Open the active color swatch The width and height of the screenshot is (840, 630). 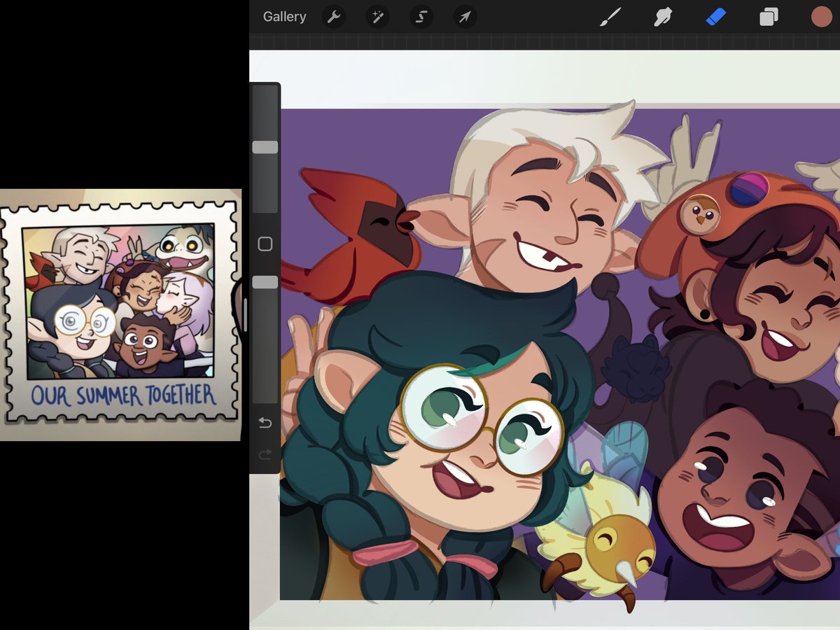coord(821,17)
